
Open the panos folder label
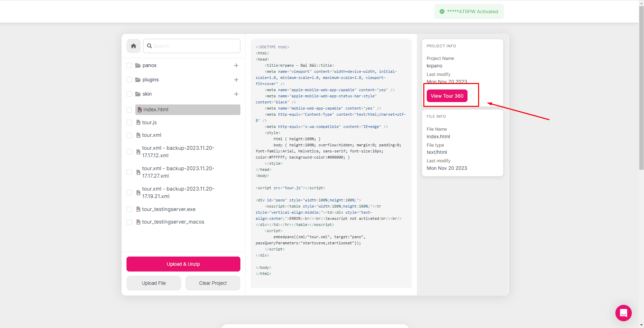pos(150,65)
